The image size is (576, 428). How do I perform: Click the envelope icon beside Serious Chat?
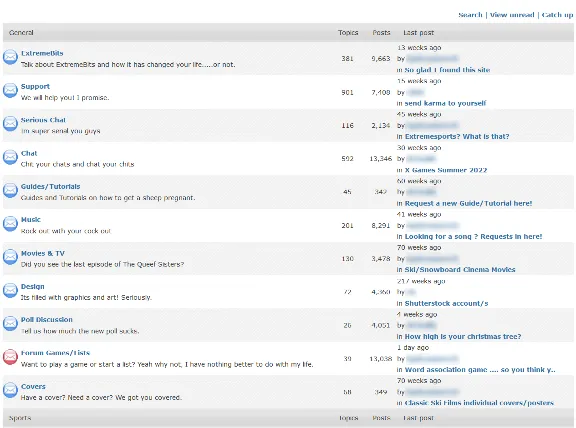[10, 123]
